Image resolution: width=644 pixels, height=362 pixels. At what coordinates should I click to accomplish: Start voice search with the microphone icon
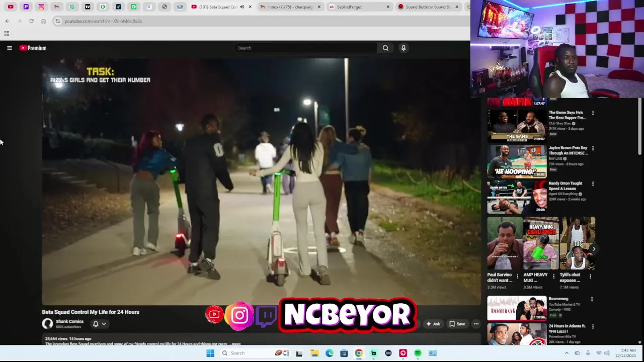tap(403, 48)
